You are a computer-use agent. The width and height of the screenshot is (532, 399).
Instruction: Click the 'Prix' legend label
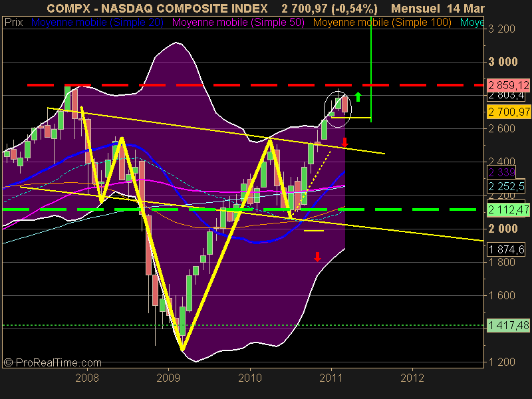13,23
